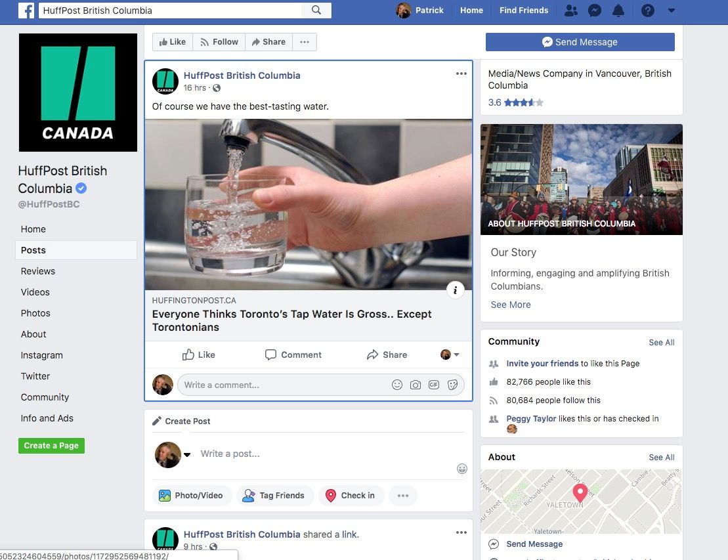The height and width of the screenshot is (560, 728).
Task: Like the HuffPost British Columbia page
Action: coord(173,42)
